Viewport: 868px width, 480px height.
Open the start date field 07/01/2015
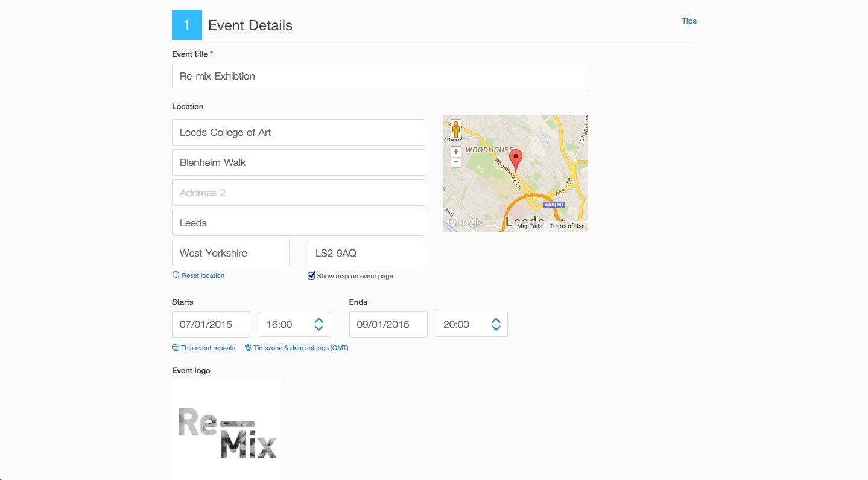tap(211, 324)
